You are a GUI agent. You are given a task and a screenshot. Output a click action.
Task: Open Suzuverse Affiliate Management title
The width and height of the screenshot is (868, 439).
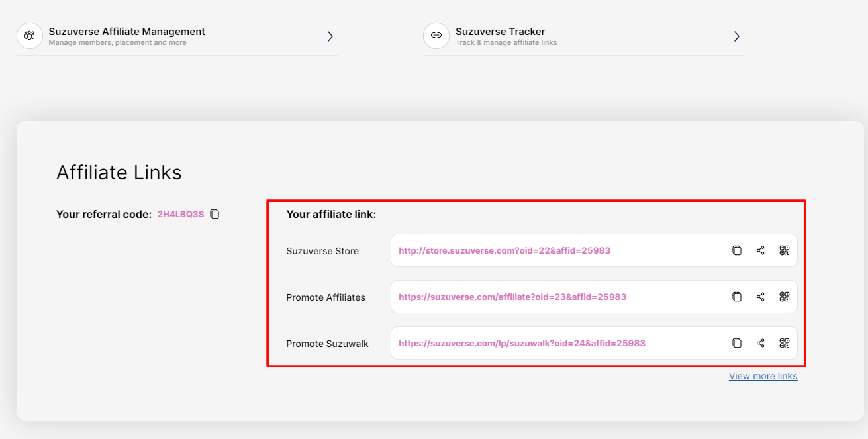click(x=126, y=31)
